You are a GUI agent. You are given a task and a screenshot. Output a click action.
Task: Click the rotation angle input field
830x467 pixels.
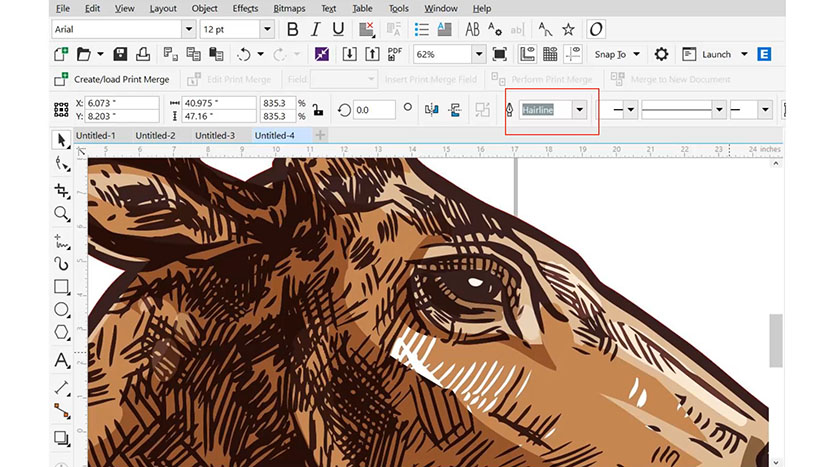[375, 110]
